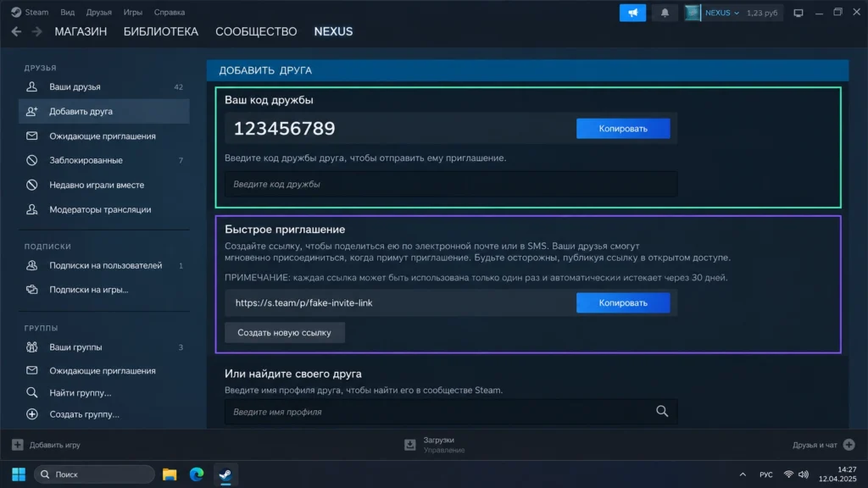The height and width of the screenshot is (488, 868).
Task: Click the Введите код дружбы field
Action: click(x=451, y=184)
